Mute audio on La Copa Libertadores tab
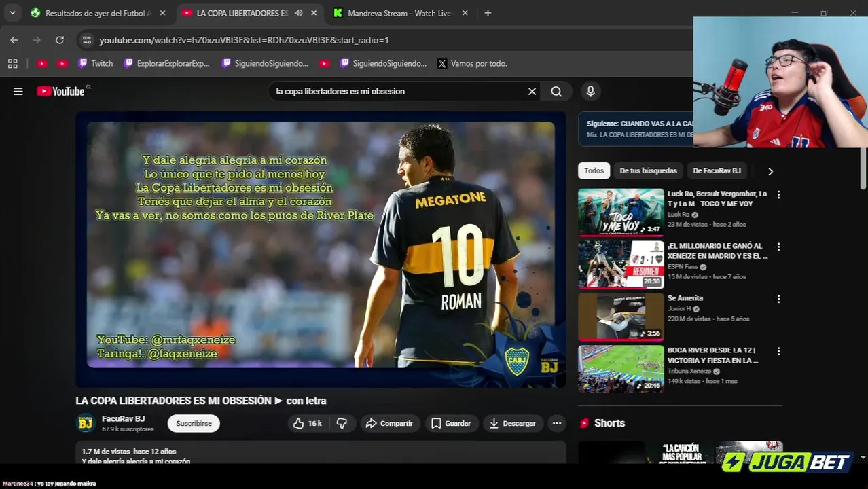 click(x=298, y=13)
